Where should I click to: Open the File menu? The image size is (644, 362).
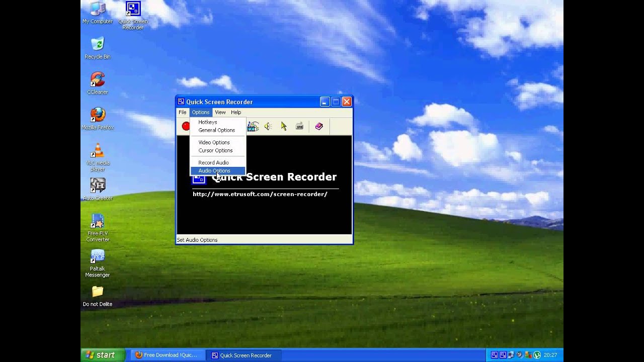point(183,112)
